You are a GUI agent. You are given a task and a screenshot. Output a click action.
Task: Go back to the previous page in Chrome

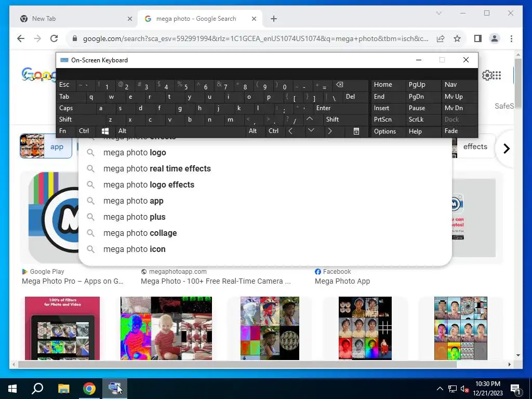21,38
